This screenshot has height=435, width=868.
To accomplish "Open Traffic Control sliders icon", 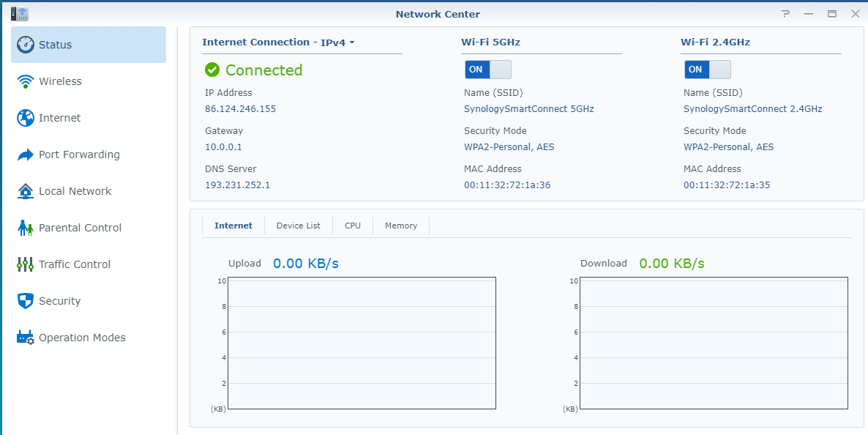I will pos(26,264).
